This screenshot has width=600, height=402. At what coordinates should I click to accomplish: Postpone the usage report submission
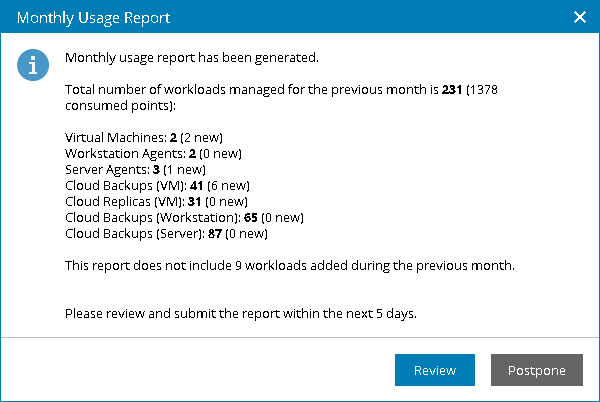(x=536, y=370)
